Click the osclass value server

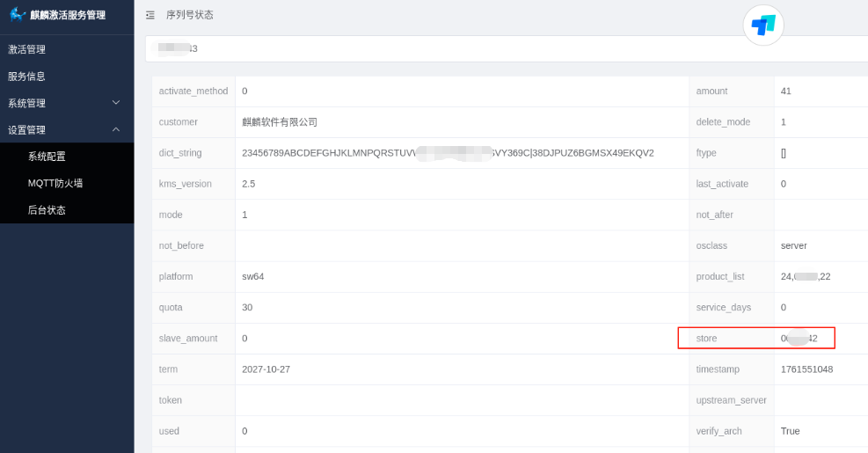point(793,245)
